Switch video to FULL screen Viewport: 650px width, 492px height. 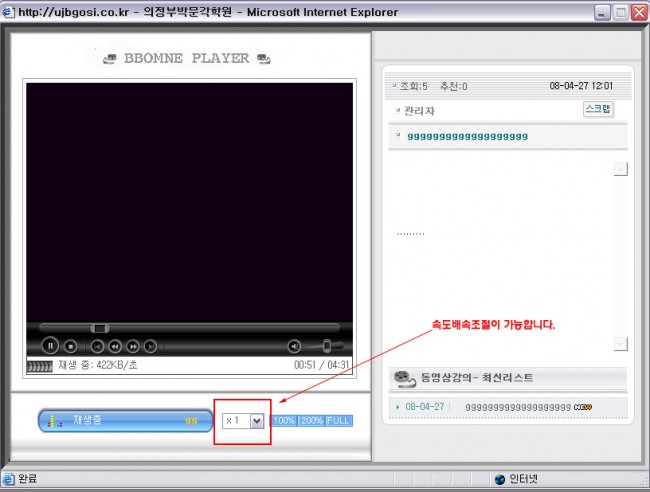tap(339, 421)
